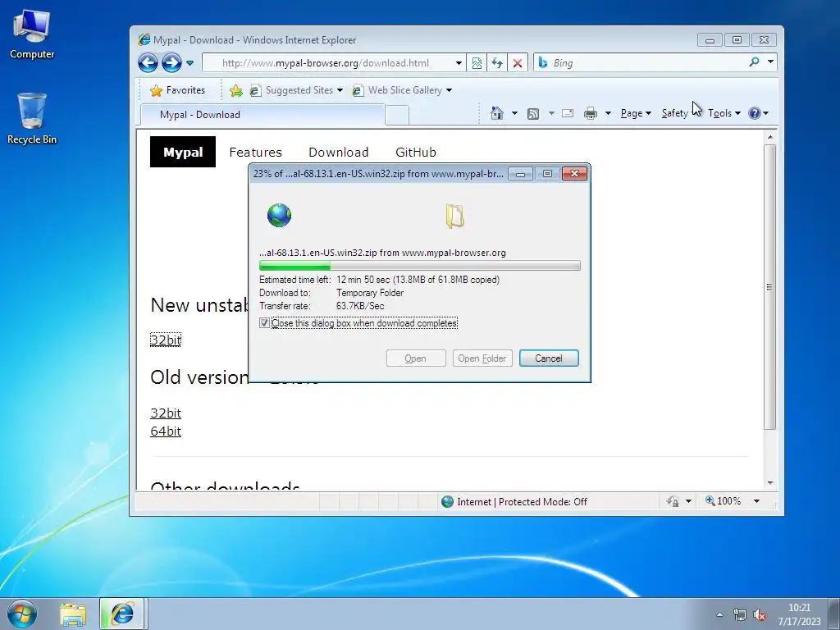Click the muted volume tray icon
Viewport: 840px width, 630px height.
(759, 615)
